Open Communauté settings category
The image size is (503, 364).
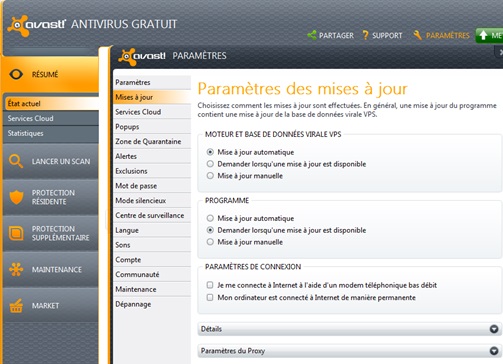tap(152, 274)
